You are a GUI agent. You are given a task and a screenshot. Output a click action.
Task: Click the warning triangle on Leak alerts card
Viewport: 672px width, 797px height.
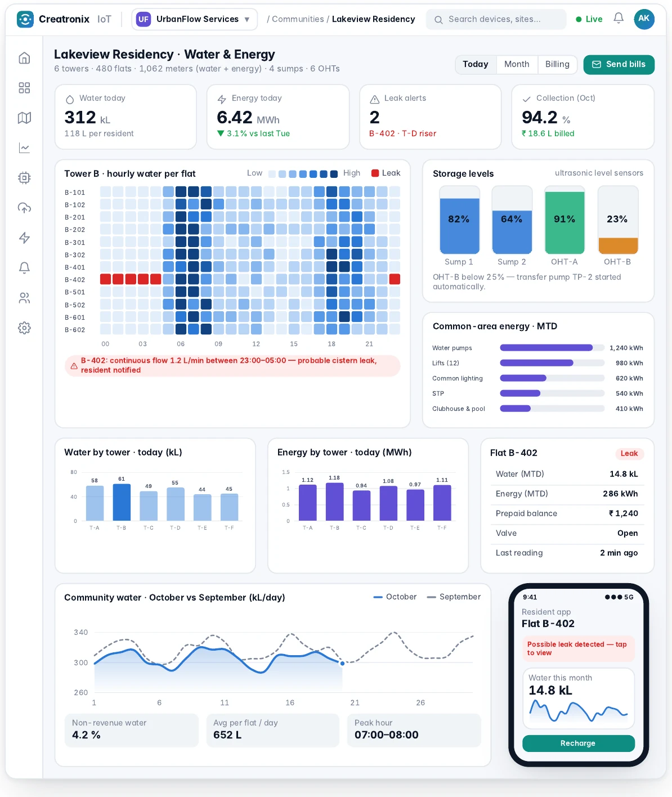click(x=374, y=99)
